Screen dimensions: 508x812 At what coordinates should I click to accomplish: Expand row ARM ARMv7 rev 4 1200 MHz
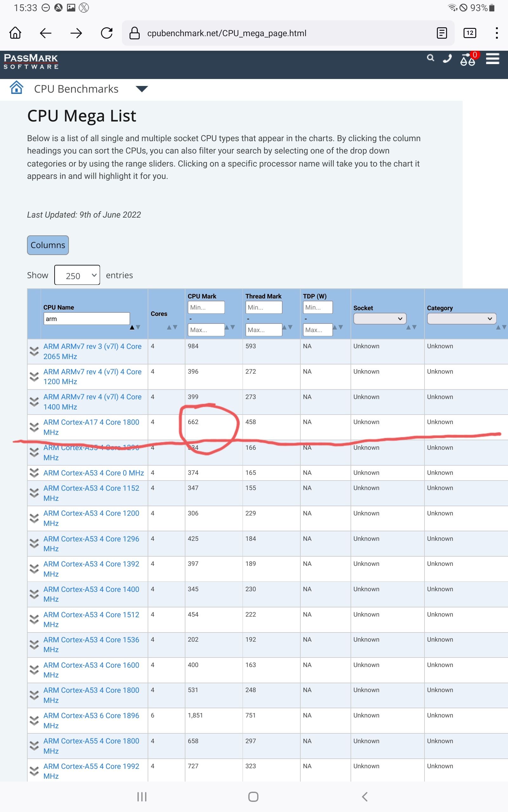(x=34, y=377)
